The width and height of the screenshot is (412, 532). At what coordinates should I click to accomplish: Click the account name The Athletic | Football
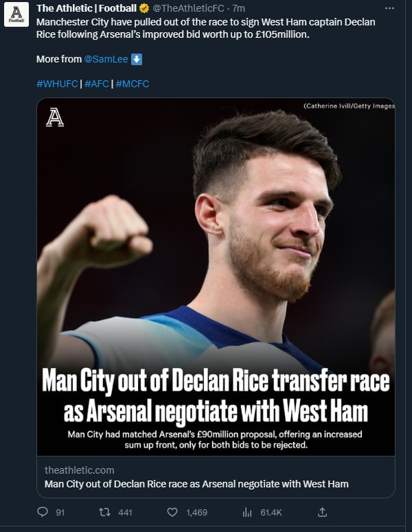[x=87, y=9]
